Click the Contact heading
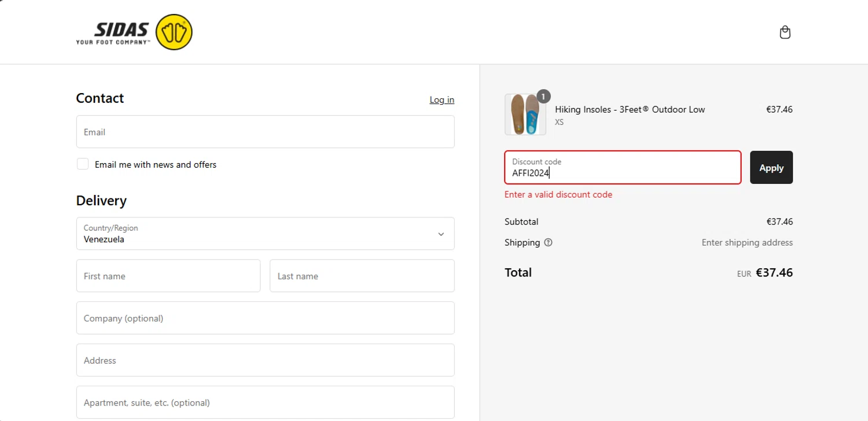 click(100, 98)
